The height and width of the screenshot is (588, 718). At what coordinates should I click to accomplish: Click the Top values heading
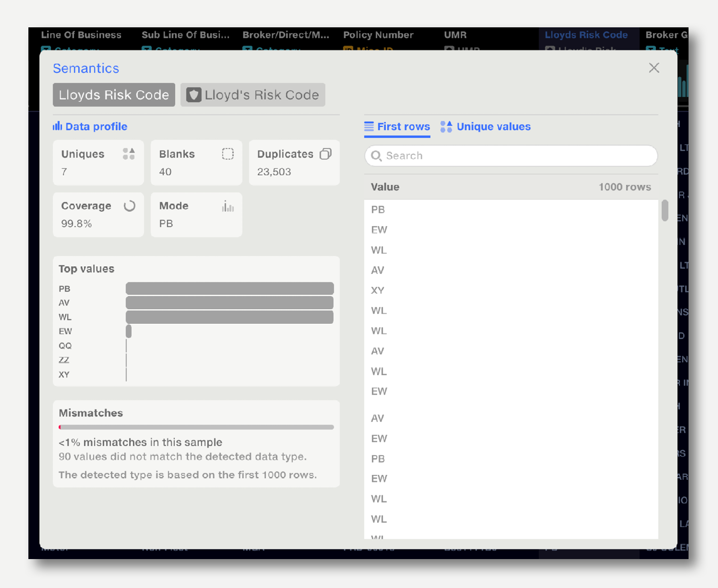coord(86,269)
